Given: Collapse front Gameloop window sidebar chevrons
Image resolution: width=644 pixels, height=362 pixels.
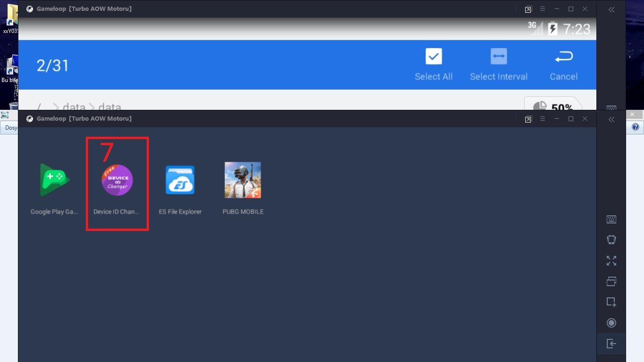Looking at the screenshot, I should pos(611,119).
